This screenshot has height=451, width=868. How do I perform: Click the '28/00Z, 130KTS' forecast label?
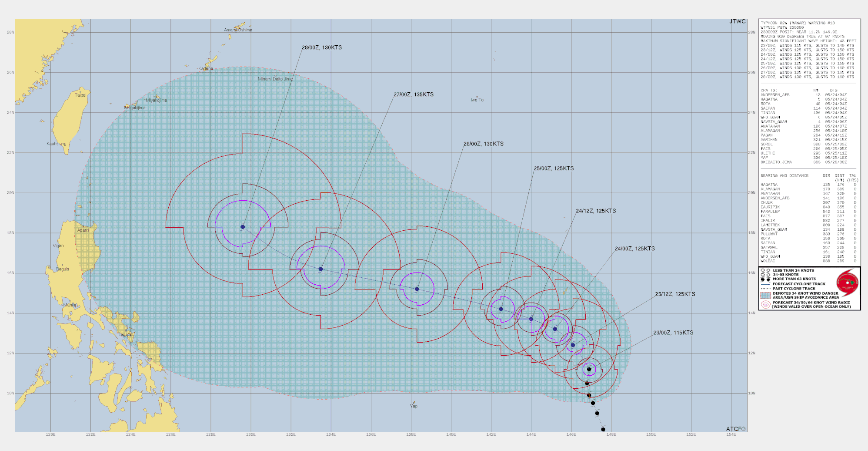(x=322, y=47)
